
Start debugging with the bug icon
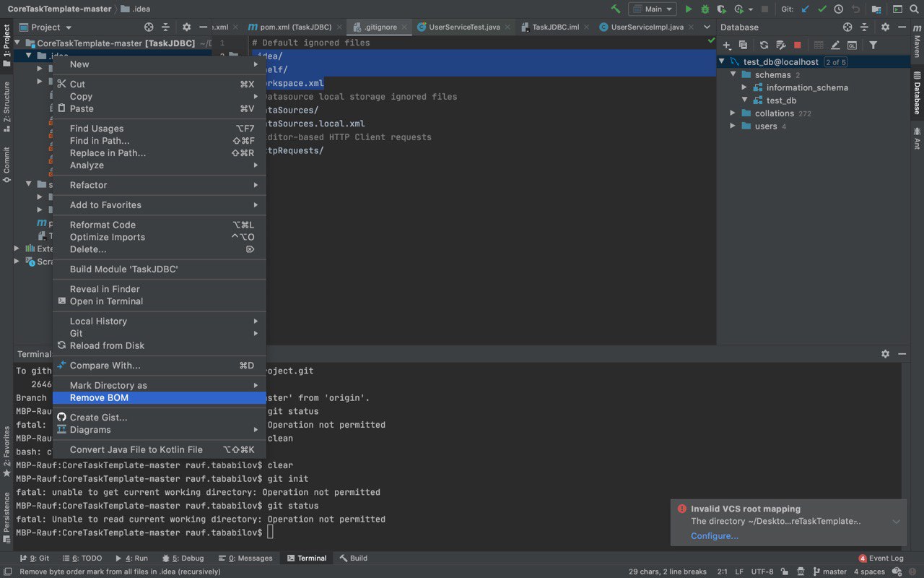click(x=705, y=9)
